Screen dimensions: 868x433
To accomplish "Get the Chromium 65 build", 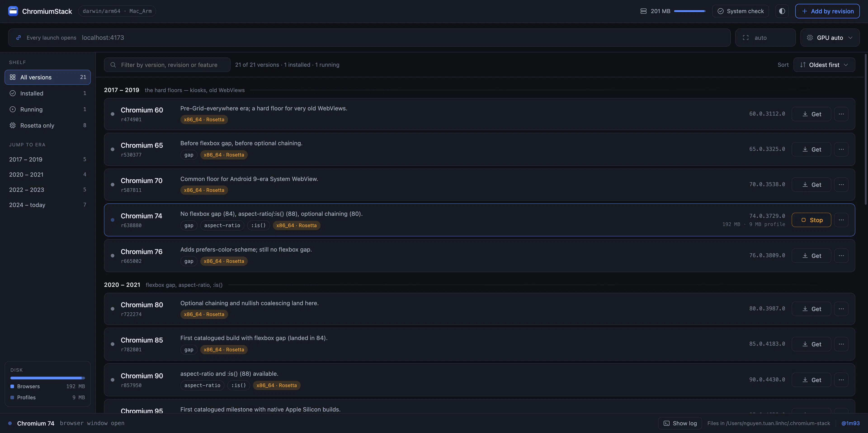I will 811,149.
